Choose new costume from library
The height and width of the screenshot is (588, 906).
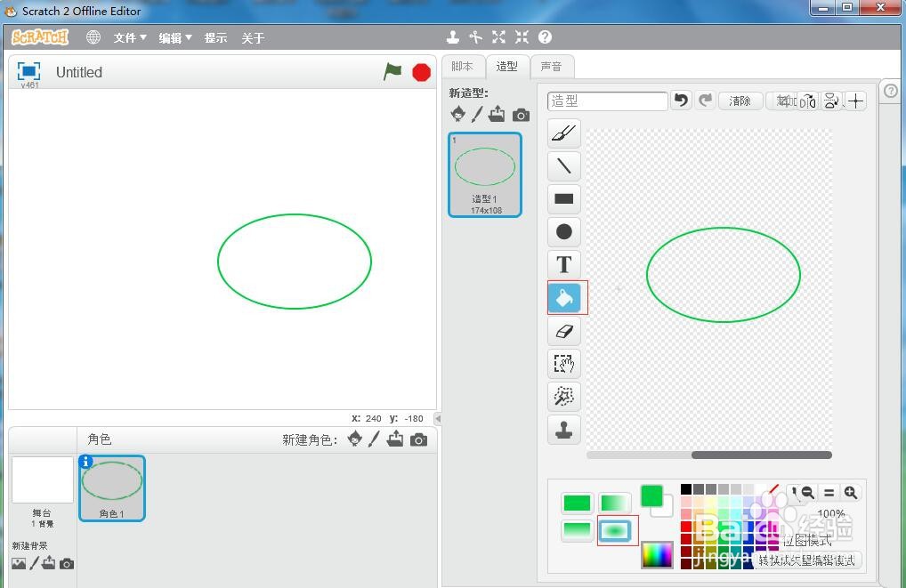pos(457,114)
